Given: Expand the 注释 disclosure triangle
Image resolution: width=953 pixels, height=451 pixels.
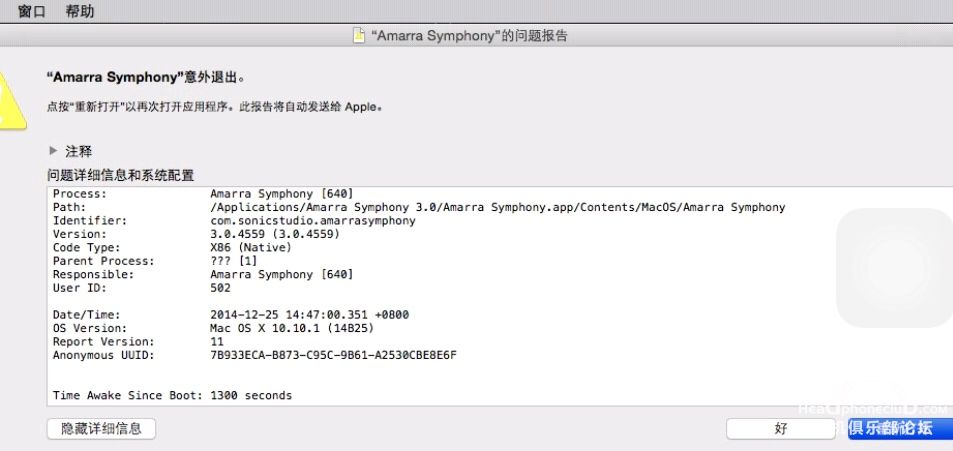Looking at the screenshot, I should point(53,151).
